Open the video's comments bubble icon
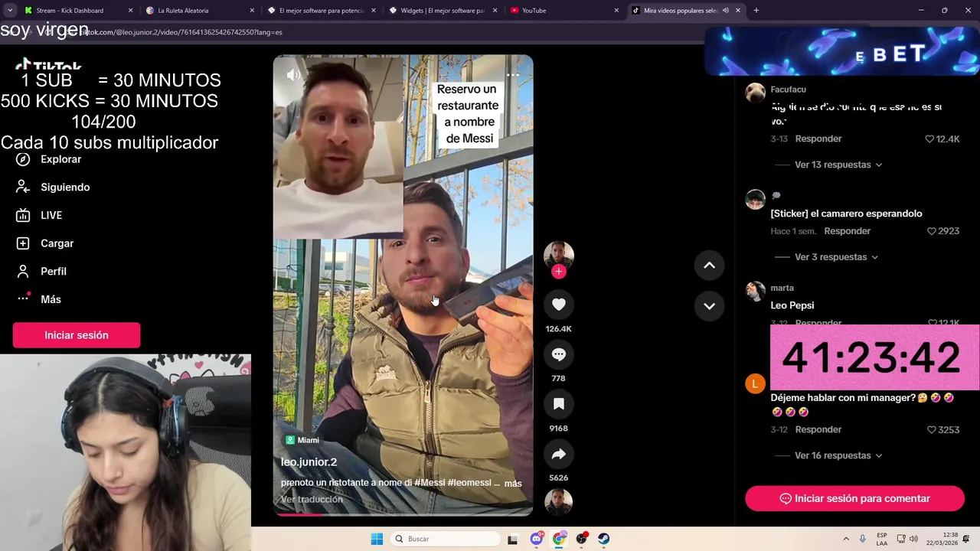This screenshot has width=980, height=551. (x=559, y=354)
